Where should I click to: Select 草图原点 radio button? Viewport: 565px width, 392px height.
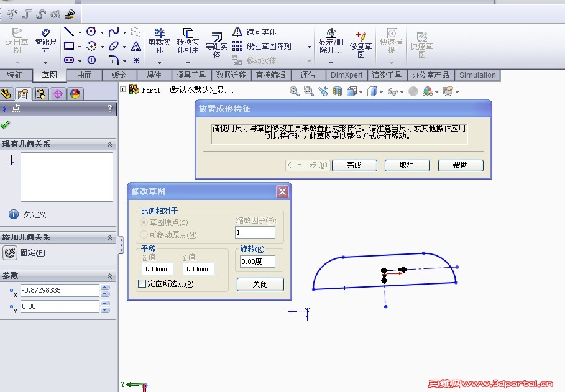(x=144, y=222)
